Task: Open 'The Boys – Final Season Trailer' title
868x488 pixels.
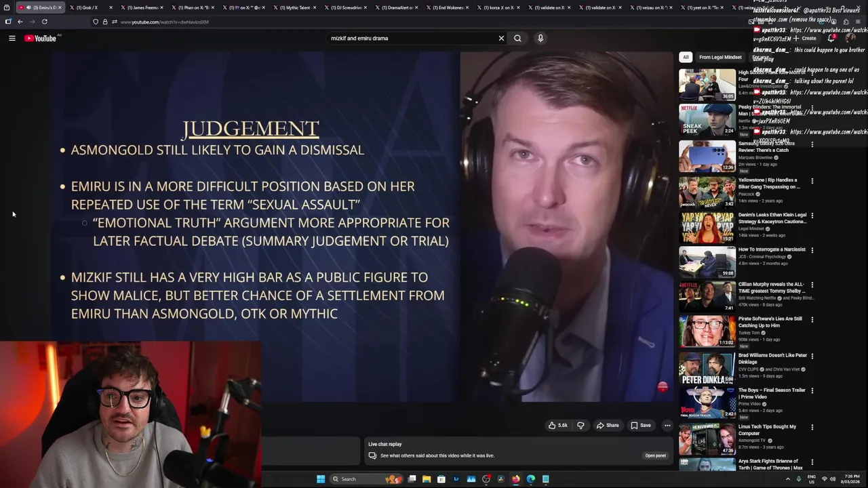Action: point(772,394)
